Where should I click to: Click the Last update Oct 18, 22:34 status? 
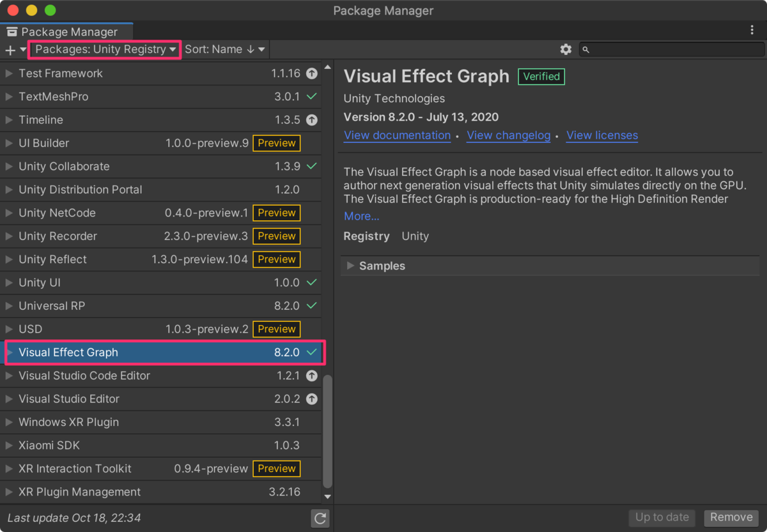tap(74, 518)
